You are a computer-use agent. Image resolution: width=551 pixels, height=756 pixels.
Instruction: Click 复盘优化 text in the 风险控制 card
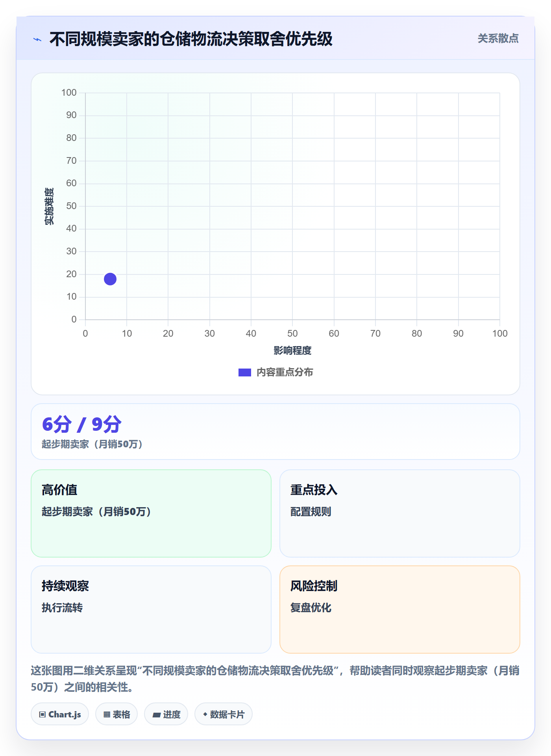(311, 608)
